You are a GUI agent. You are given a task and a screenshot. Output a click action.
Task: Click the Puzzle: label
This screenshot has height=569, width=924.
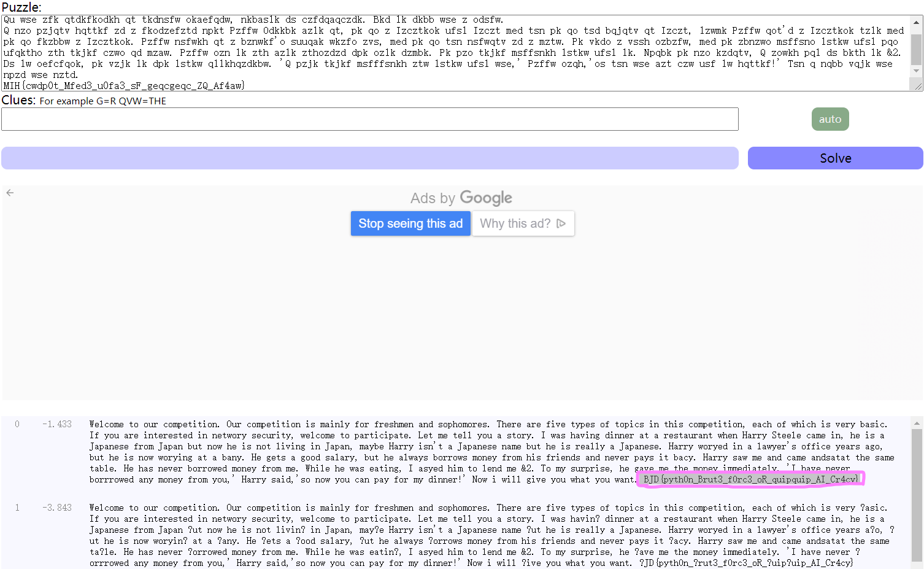[x=21, y=7]
